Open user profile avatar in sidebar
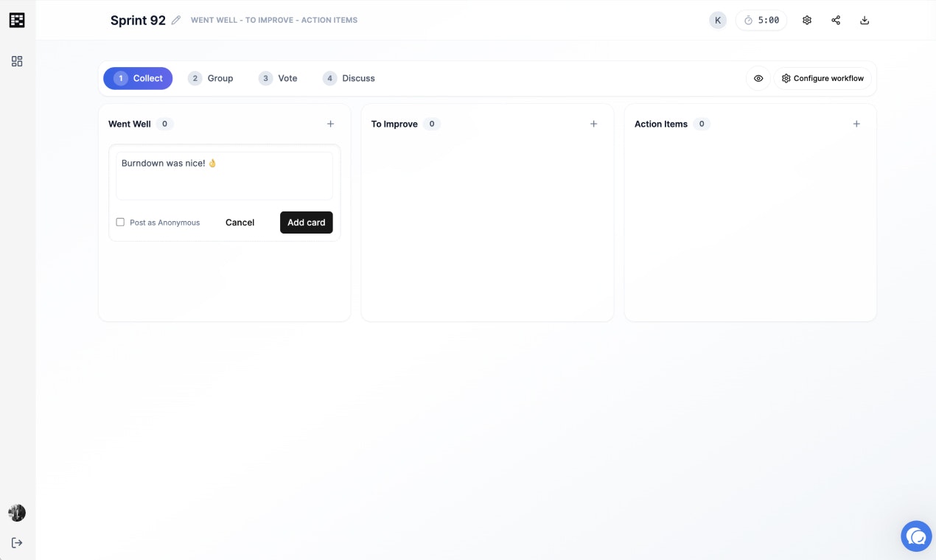 pos(17,513)
